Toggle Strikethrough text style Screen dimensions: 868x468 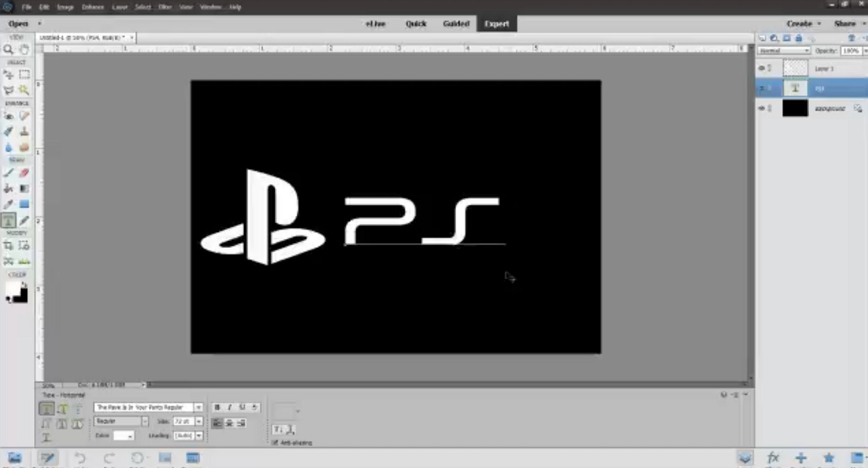[x=255, y=408]
